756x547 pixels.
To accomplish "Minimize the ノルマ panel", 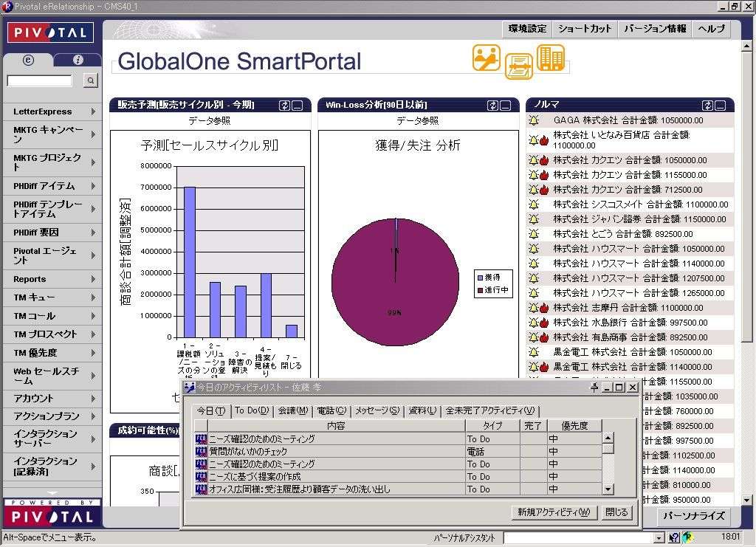I will (x=721, y=105).
